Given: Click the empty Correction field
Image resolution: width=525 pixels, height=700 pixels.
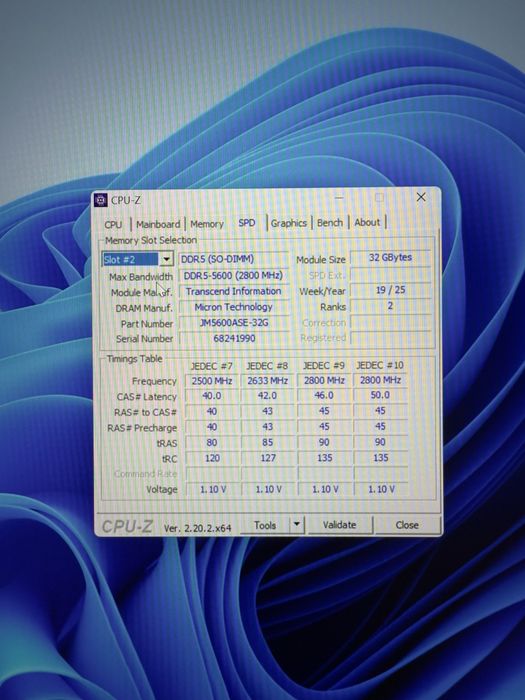Looking at the screenshot, I should click(x=391, y=322).
